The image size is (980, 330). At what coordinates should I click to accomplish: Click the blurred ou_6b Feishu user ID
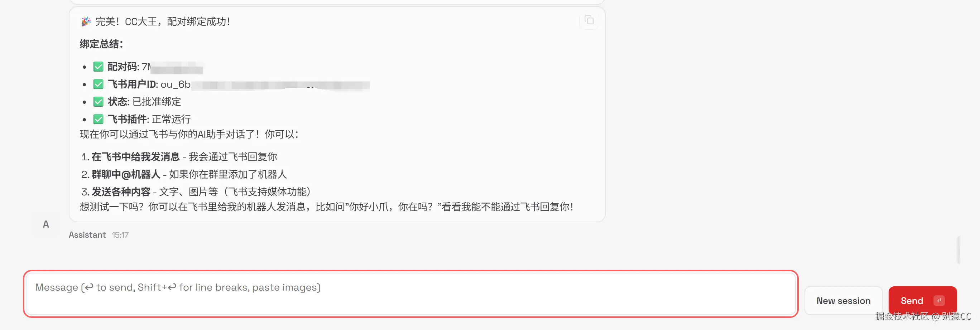pos(265,84)
